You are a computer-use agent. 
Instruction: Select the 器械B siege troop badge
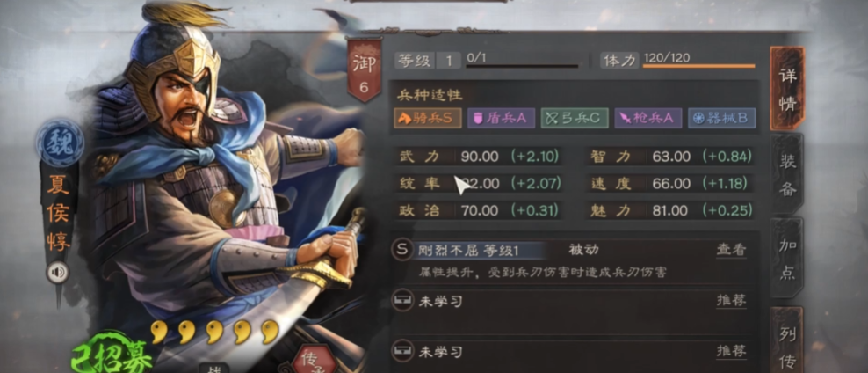pyautogui.click(x=722, y=118)
